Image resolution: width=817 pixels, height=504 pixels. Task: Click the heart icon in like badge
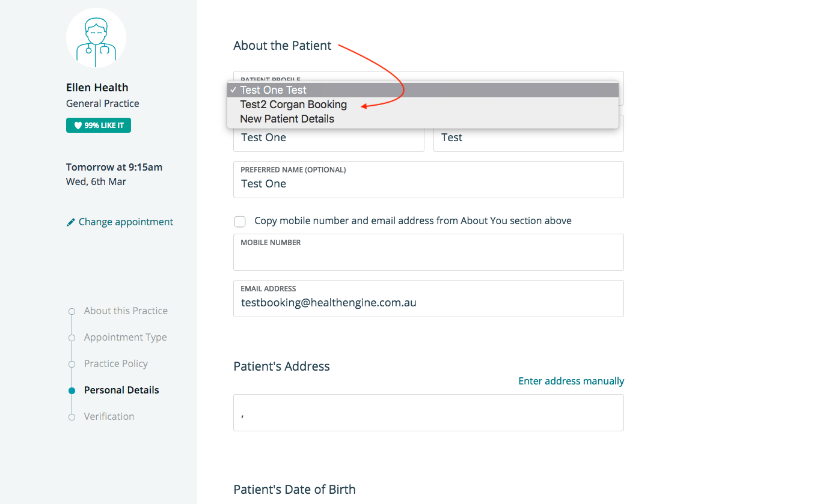point(78,126)
